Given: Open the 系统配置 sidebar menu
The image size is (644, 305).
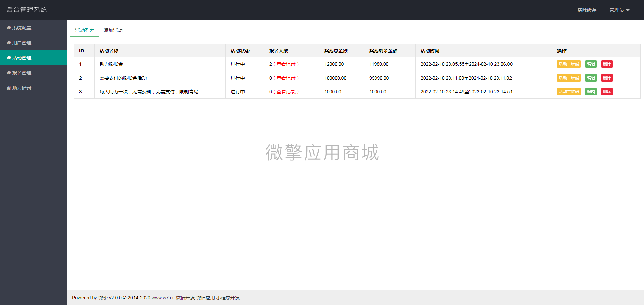Looking at the screenshot, I should (34, 28).
